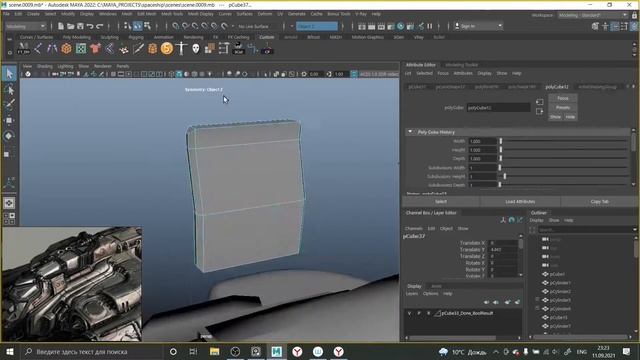The image size is (640, 360).
Task: Toggle the V visibility of pCube33_Done_BoolResult layer
Action: coord(409,313)
